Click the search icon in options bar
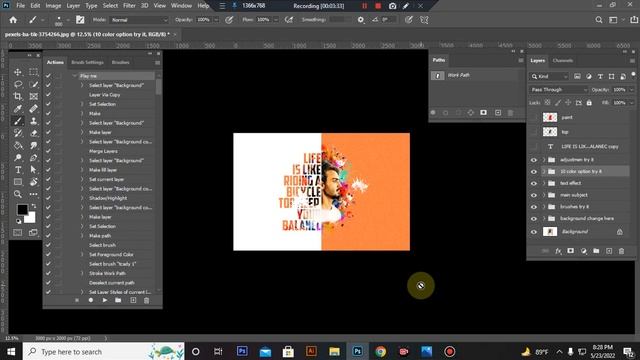This screenshot has height=360, width=640. 599,20
